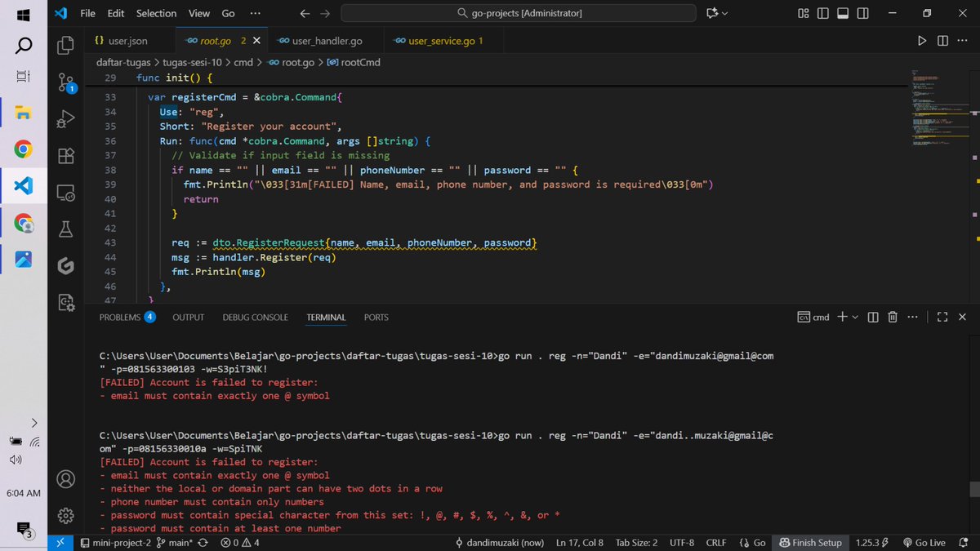Open the Accounts menu icon

point(66,478)
